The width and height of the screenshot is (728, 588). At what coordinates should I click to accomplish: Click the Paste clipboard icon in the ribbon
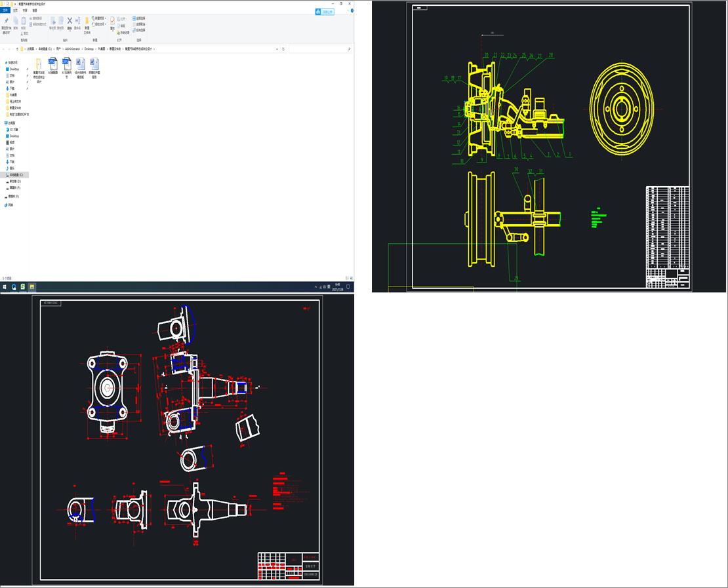(24, 22)
